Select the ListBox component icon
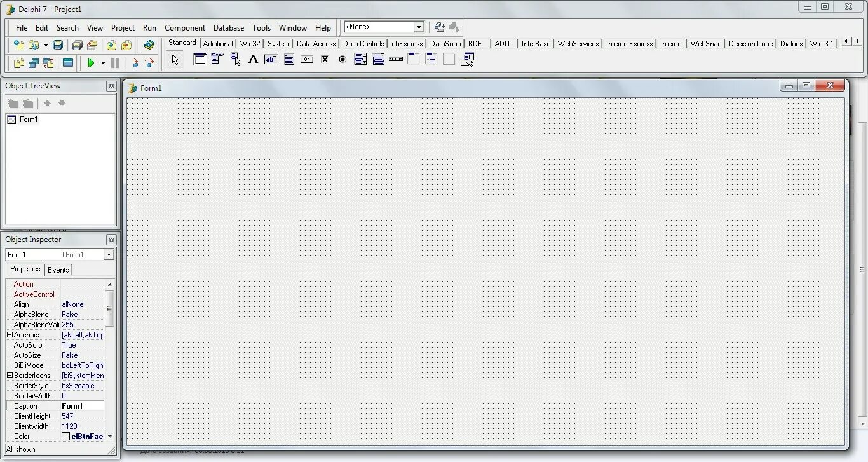The width and height of the screenshot is (868, 462). pyautogui.click(x=360, y=59)
